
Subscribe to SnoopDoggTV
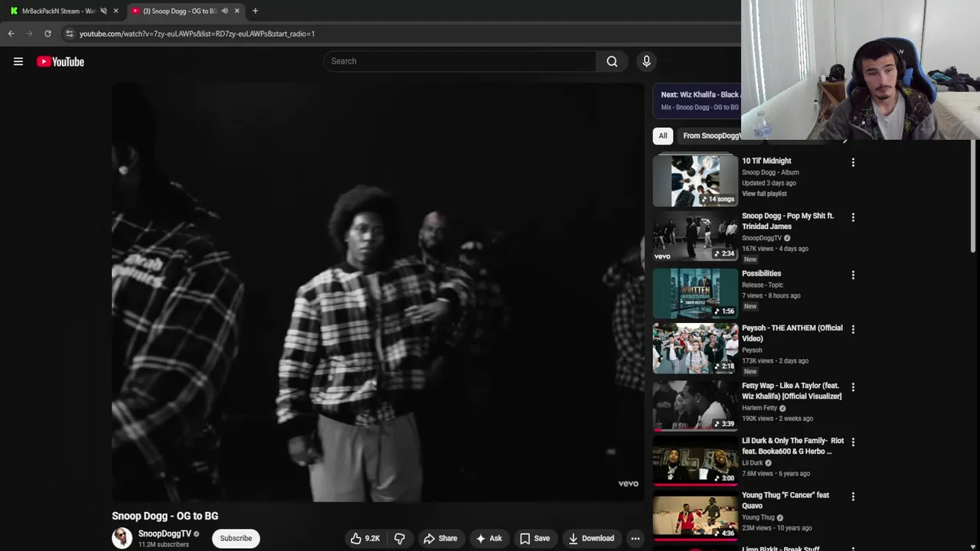tap(236, 538)
